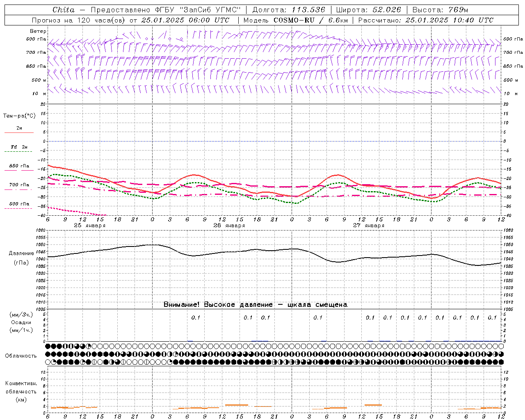Click the "Тем-ра(°C)" temperature panel label

pos(19,116)
